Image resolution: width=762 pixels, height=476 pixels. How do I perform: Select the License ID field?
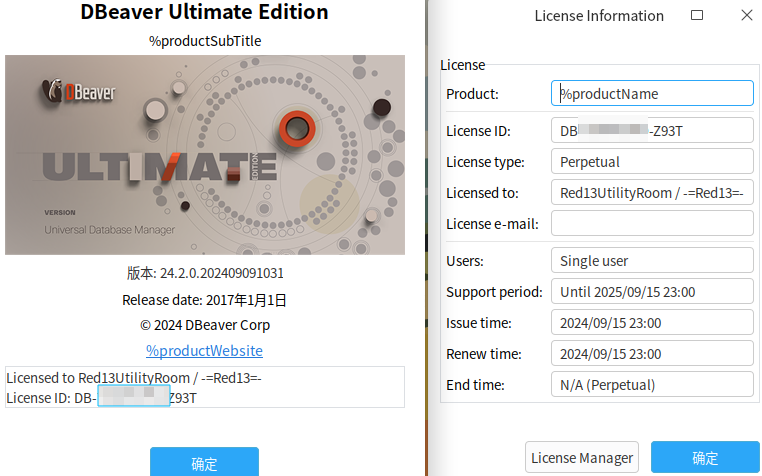[x=652, y=130]
